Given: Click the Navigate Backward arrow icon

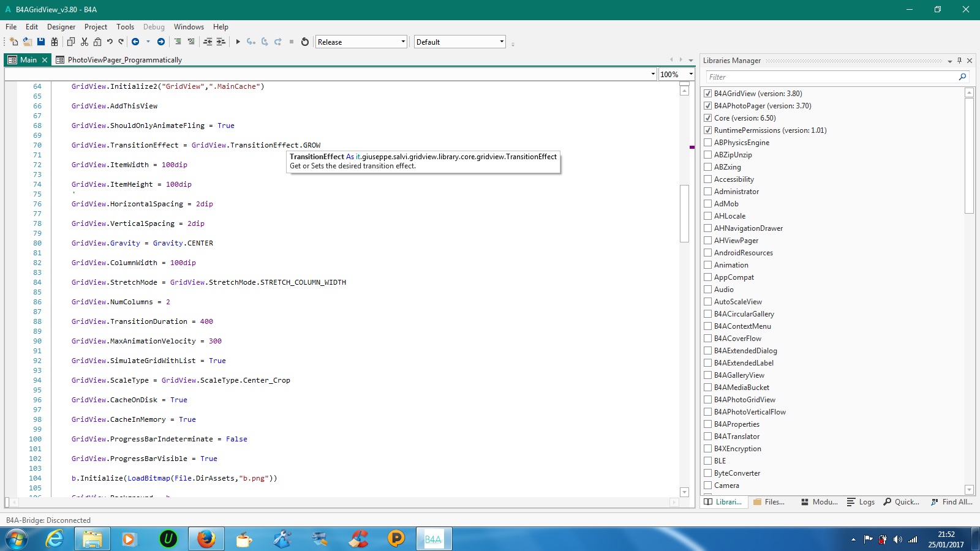Looking at the screenshot, I should pyautogui.click(x=135, y=42).
